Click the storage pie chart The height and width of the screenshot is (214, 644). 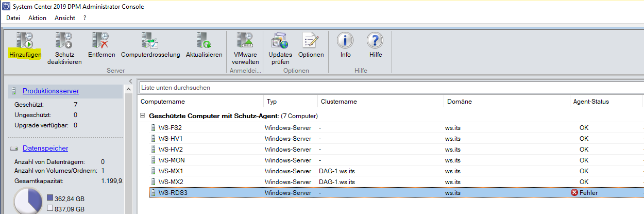point(28,202)
